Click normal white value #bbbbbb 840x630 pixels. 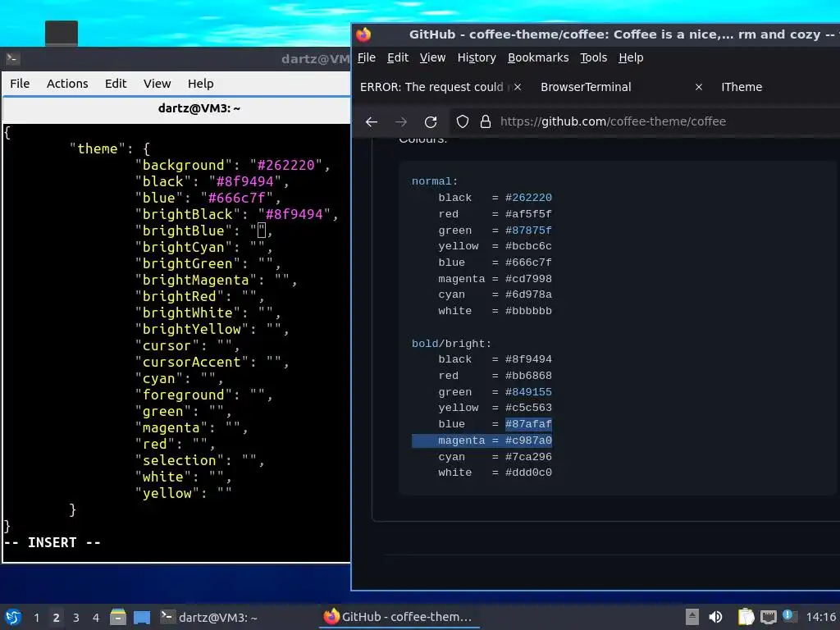coord(528,311)
